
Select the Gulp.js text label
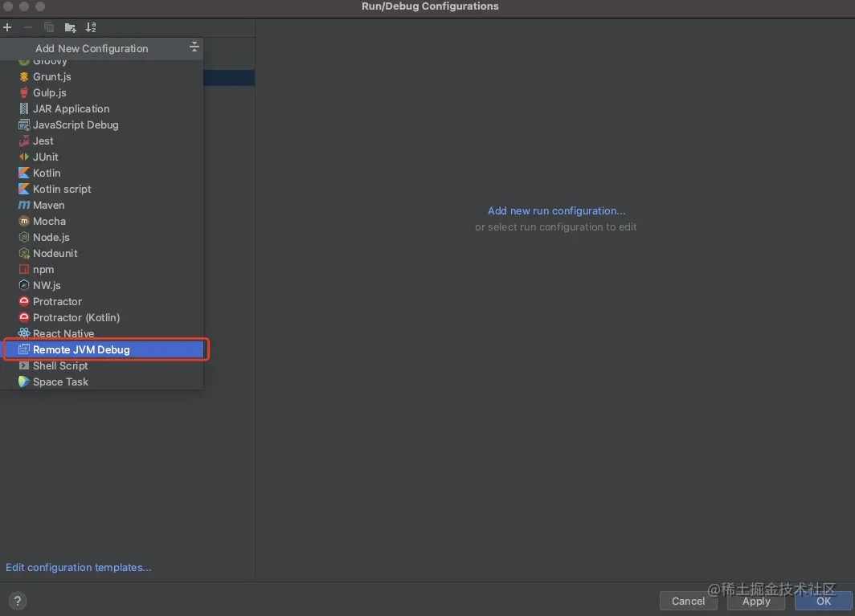[50, 92]
